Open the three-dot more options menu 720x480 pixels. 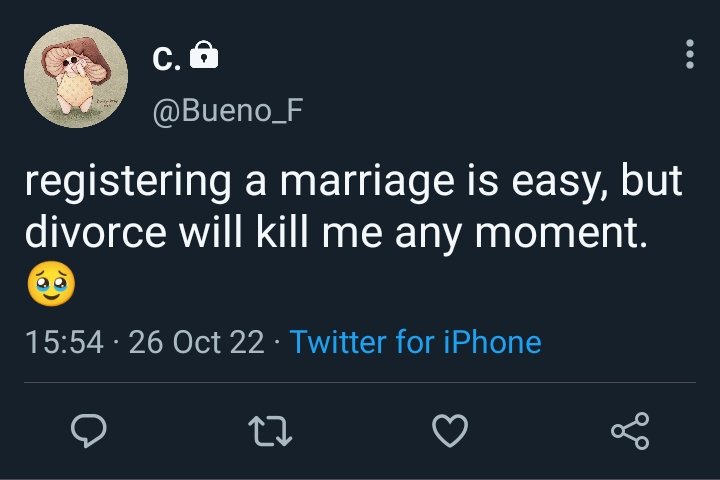click(690, 54)
